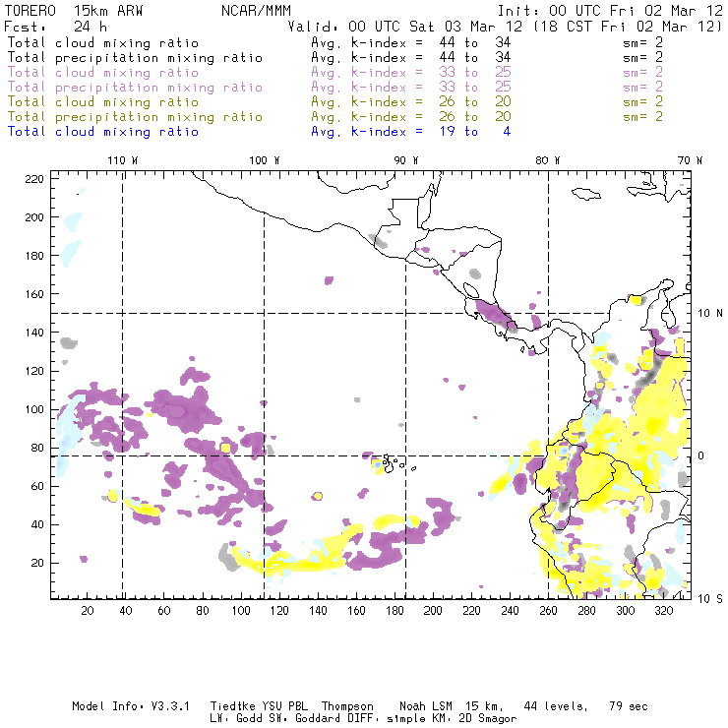Select the "Fcst: 24 h" forecast label
728x728 pixels.
click(55, 27)
